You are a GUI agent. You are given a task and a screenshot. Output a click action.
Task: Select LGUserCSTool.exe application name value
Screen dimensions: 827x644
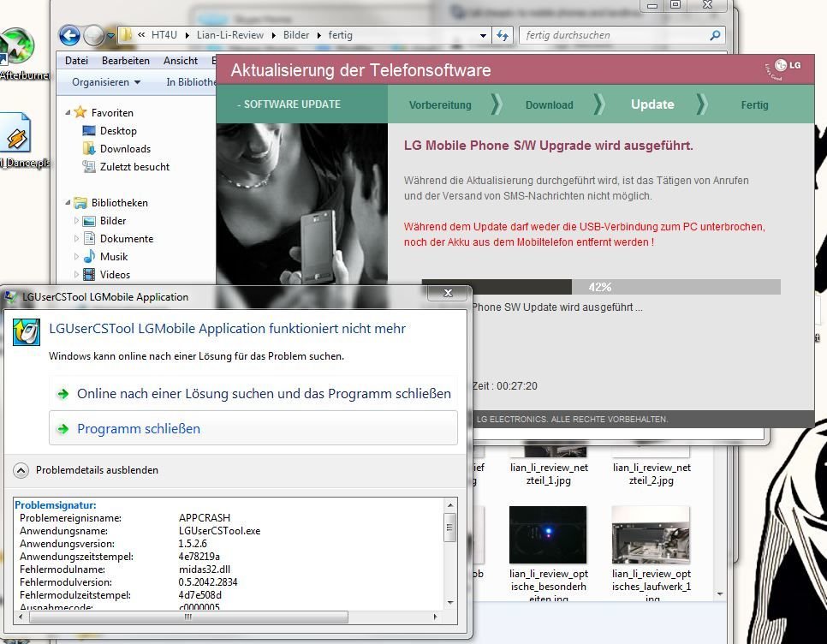coord(219,531)
